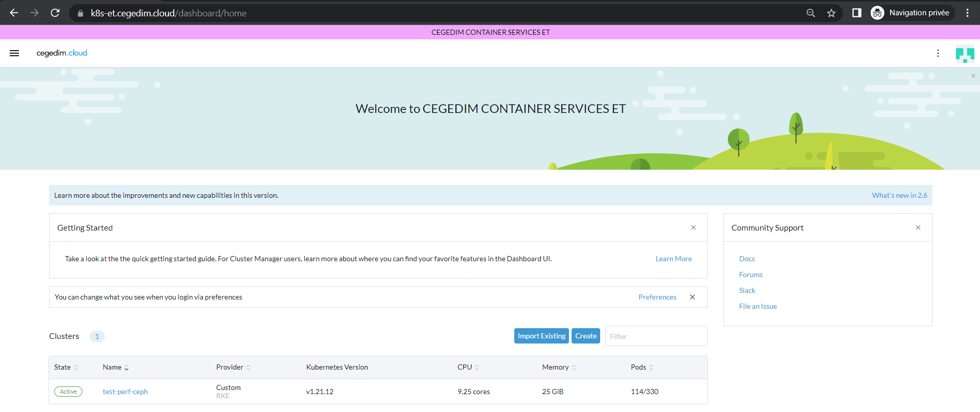980x412 pixels.
Task: Click the Active state badge
Action: pos(68,392)
